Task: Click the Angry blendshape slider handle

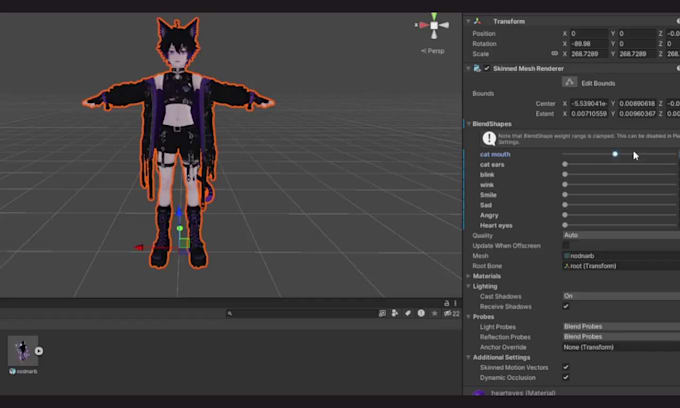Action: coord(565,215)
